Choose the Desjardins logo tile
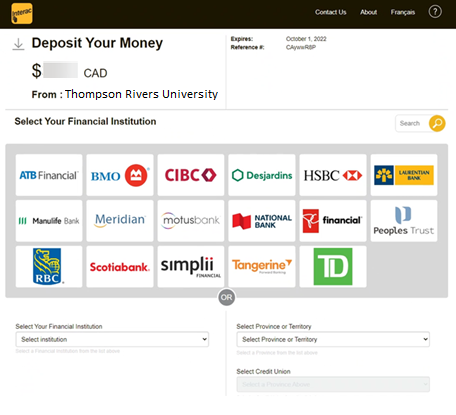The height and width of the screenshot is (415, 456). click(x=262, y=175)
